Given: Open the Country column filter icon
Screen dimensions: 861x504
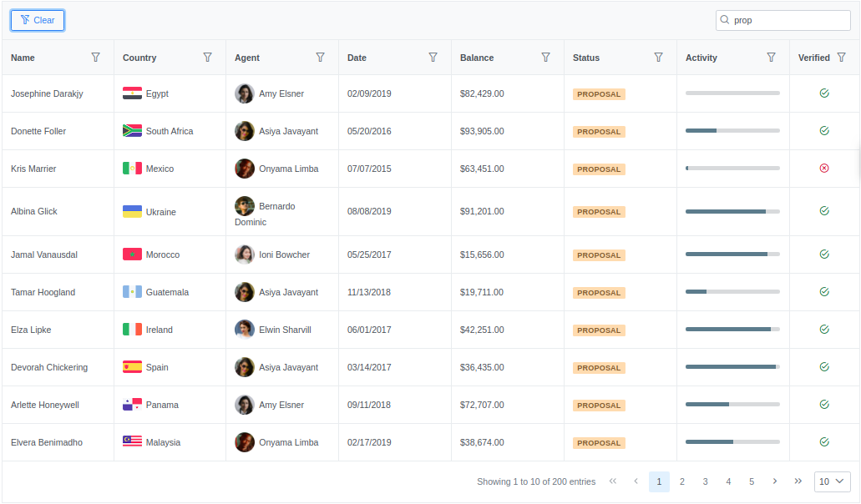Looking at the screenshot, I should click(x=208, y=58).
